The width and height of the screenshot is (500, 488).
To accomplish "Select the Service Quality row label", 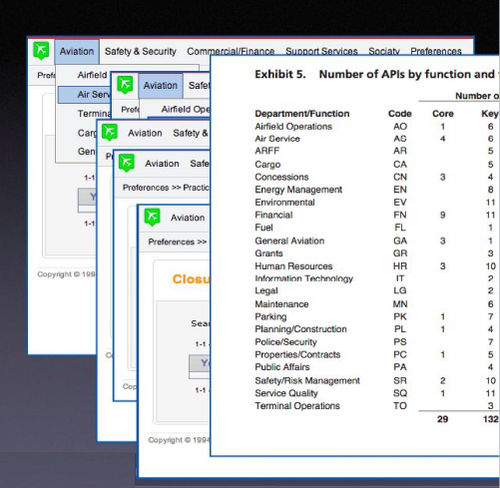I will pos(286,393).
